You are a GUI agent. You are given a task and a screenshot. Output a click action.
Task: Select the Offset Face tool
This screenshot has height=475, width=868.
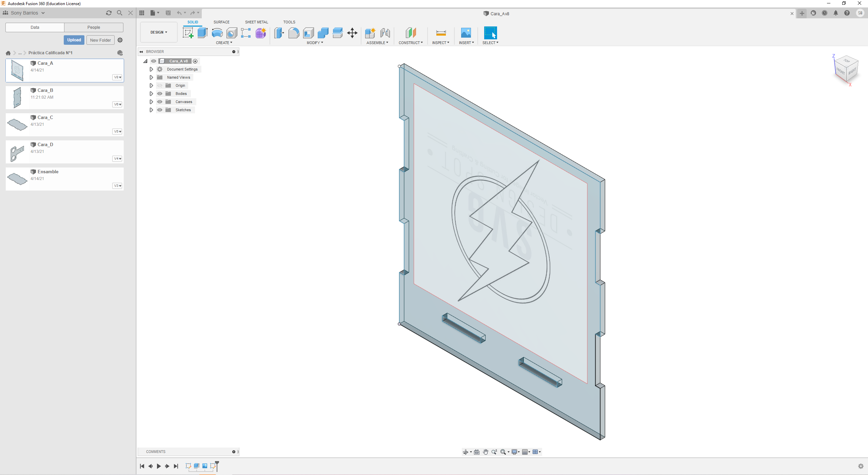338,33
